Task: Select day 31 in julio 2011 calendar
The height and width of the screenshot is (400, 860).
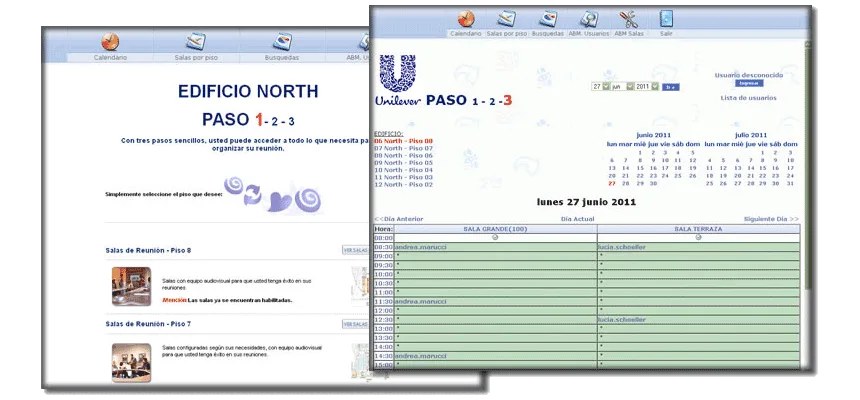Action: coord(790,183)
